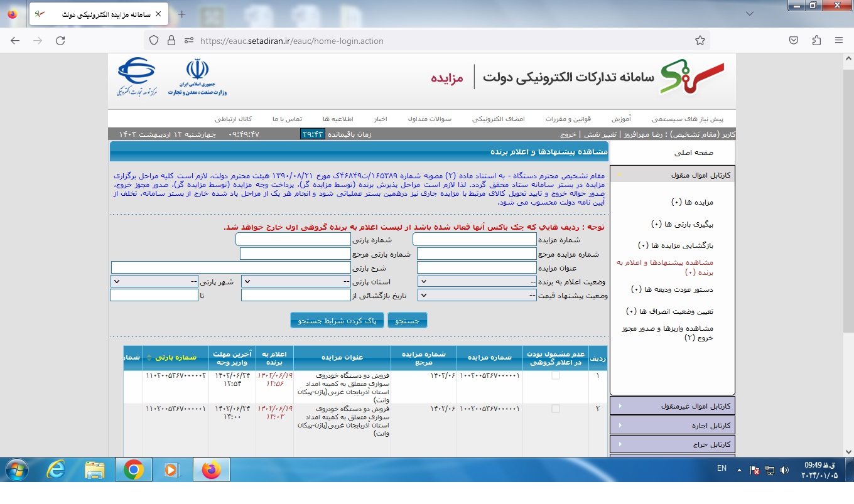The height and width of the screenshot is (504, 854).
Task: Focus the تاریخ بازگشائی از date field
Action: [296, 295]
